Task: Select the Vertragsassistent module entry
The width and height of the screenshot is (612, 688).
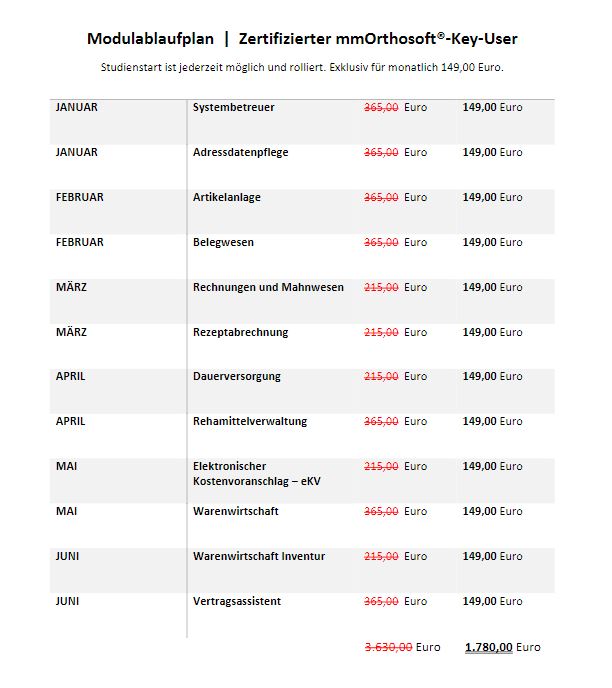Action: [236, 601]
